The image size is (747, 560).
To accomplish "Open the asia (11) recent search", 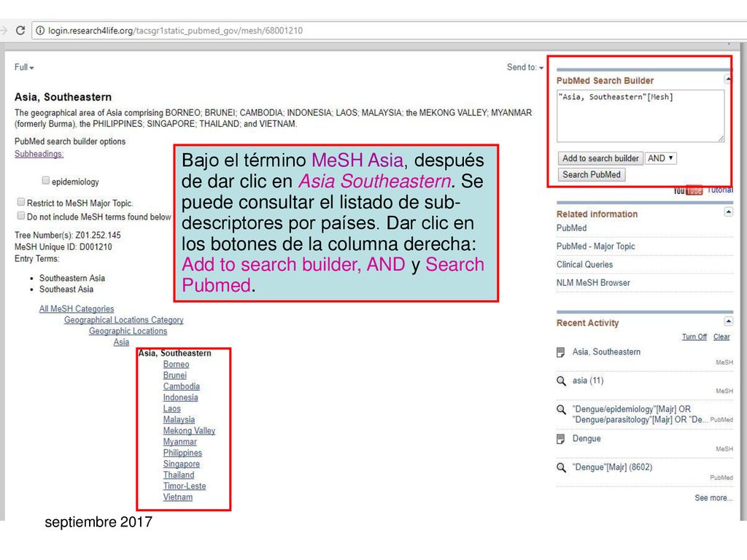I will 588,381.
